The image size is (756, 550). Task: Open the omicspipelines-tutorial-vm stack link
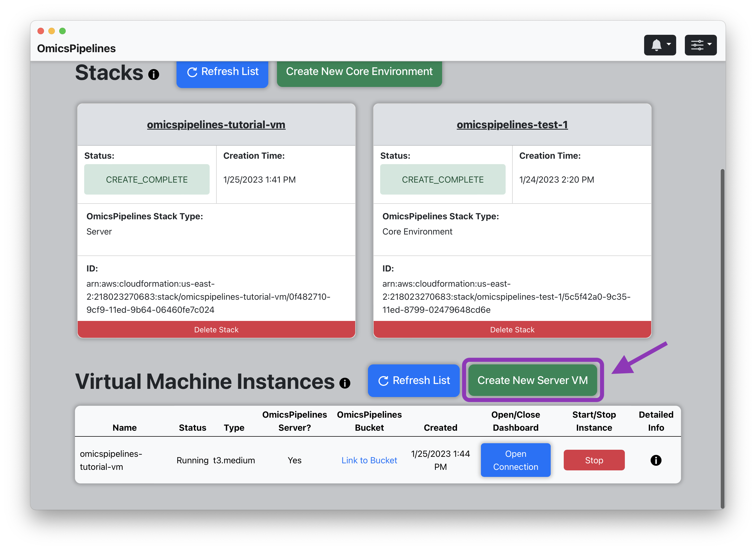click(x=216, y=124)
